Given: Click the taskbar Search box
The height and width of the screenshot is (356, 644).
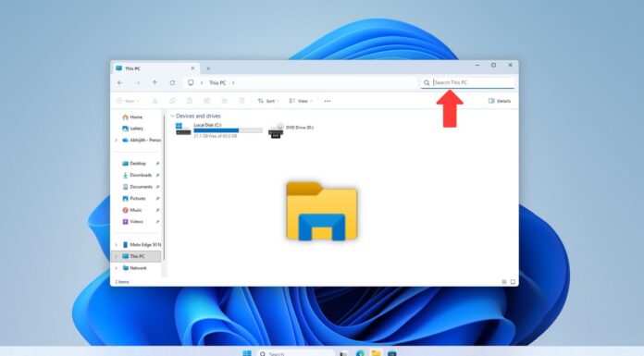Looking at the screenshot, I should point(295,353).
